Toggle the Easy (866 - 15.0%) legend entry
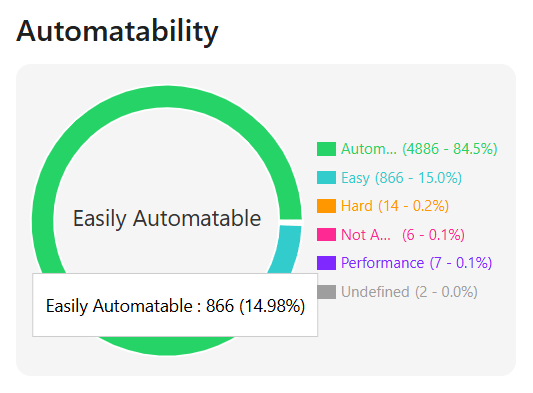This screenshot has width=533, height=393. pyautogui.click(x=401, y=178)
